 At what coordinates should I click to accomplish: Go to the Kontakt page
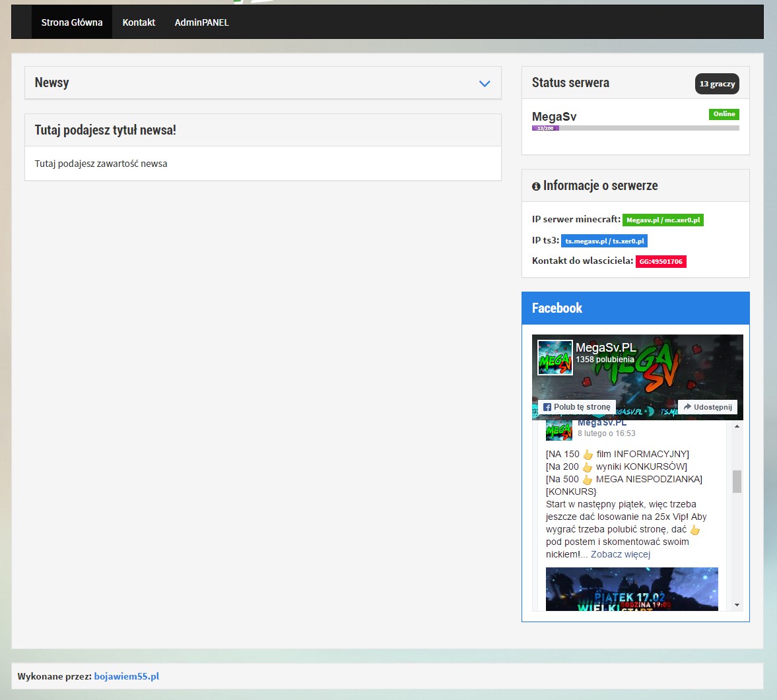click(x=139, y=22)
